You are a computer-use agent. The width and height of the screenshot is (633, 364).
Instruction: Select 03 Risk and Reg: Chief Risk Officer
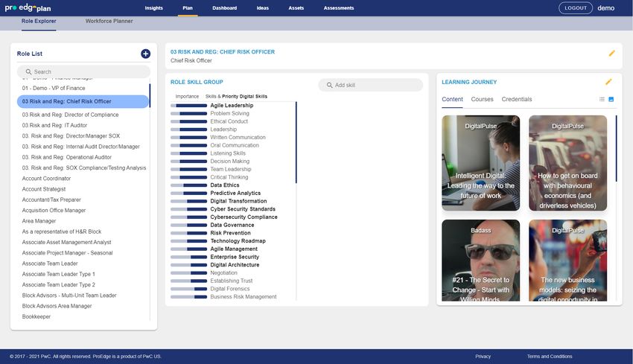(83, 101)
